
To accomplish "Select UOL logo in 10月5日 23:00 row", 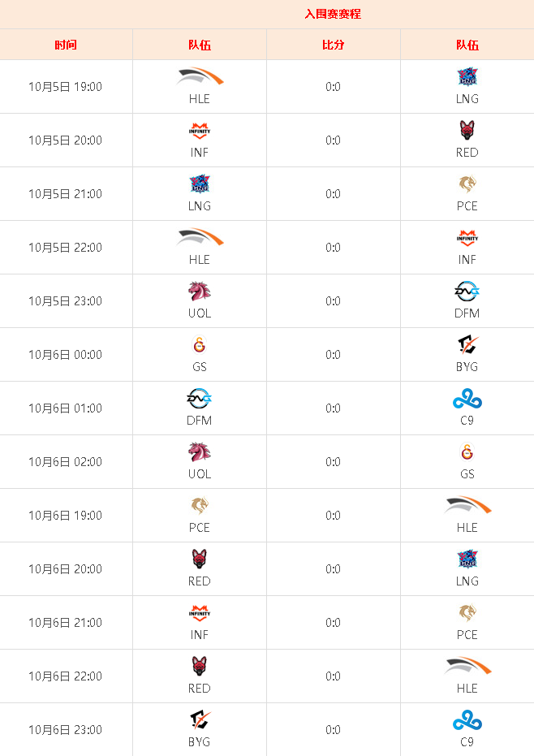I will (200, 292).
